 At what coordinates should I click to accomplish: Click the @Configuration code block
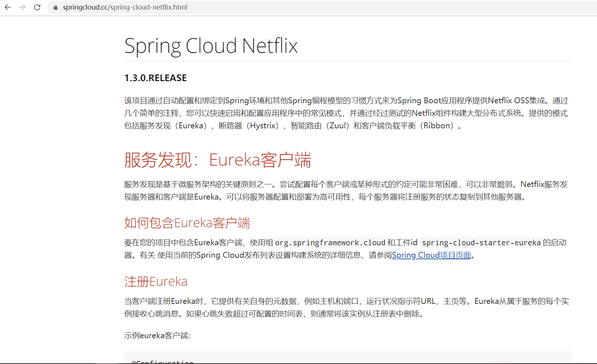coord(348,357)
